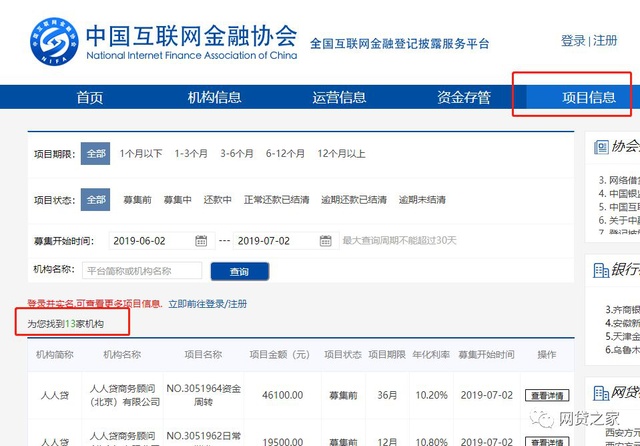Open the 机构信息 navigation tab
Image resolution: width=640 pixels, height=446 pixels.
[214, 98]
